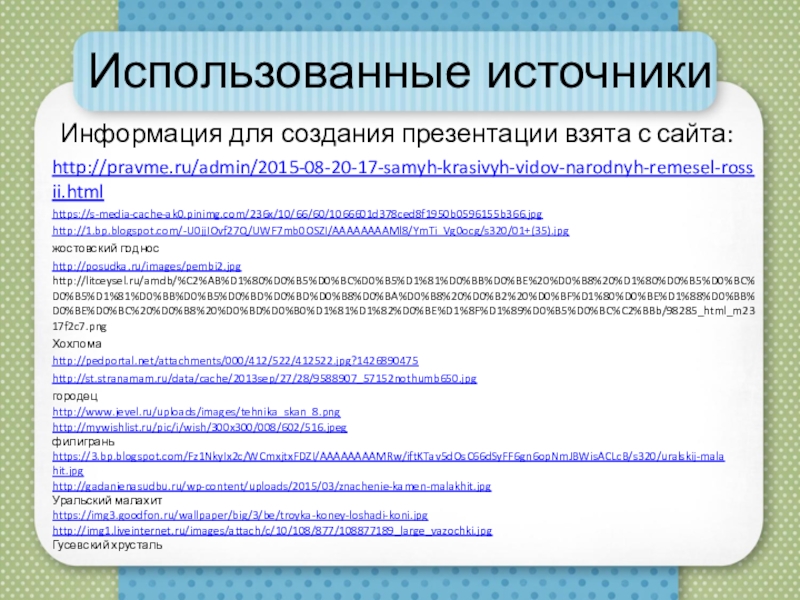This screenshot has width=800, height=600.
Task: Open the pedportal.net attachments link
Action: click(x=235, y=361)
